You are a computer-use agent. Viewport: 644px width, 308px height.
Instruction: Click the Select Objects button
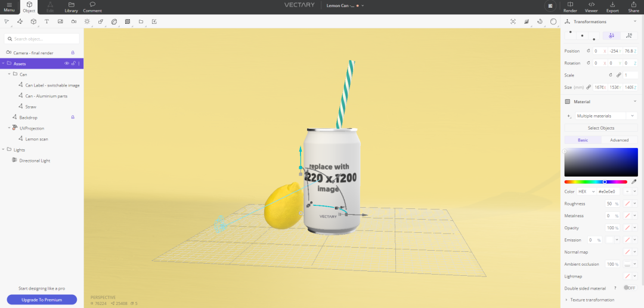tap(600, 128)
